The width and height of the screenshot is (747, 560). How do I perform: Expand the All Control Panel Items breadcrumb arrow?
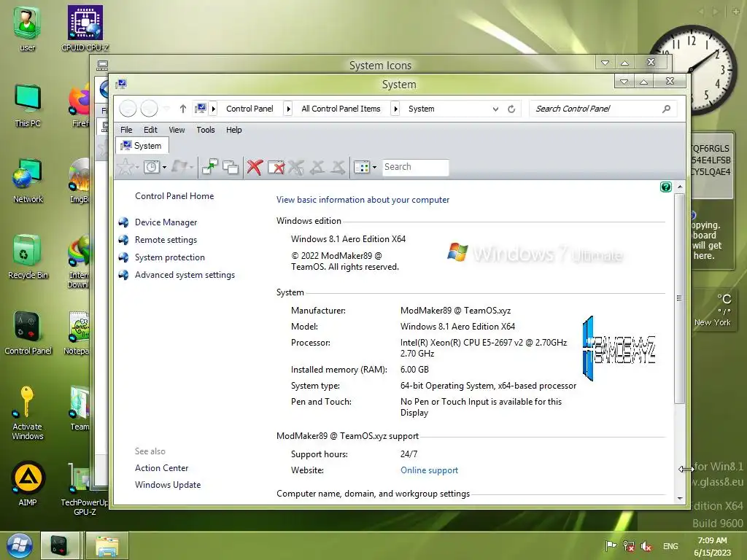pos(395,109)
